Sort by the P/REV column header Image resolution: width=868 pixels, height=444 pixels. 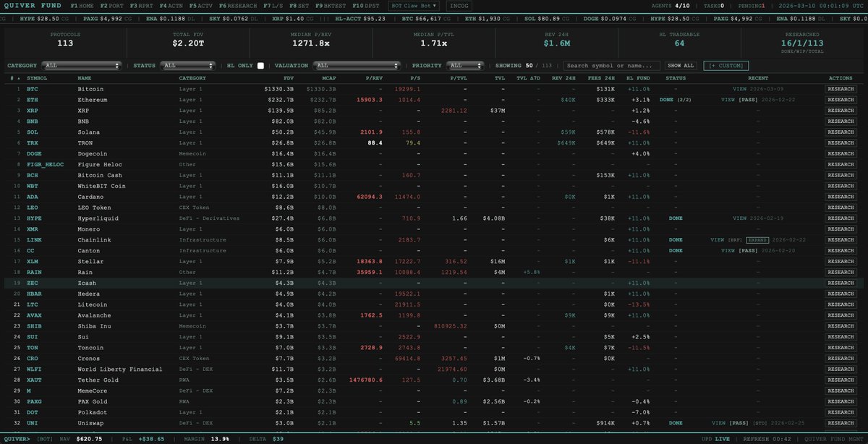(373, 78)
